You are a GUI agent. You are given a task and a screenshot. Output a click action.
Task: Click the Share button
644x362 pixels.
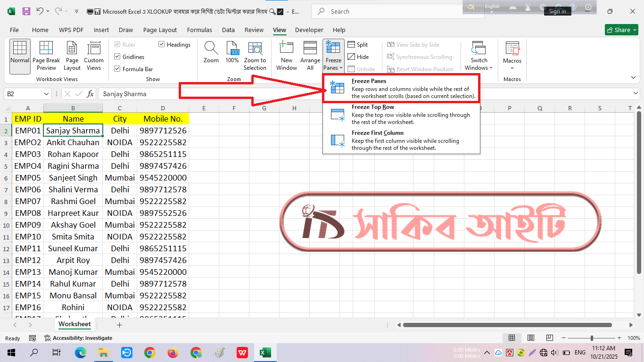[621, 30]
